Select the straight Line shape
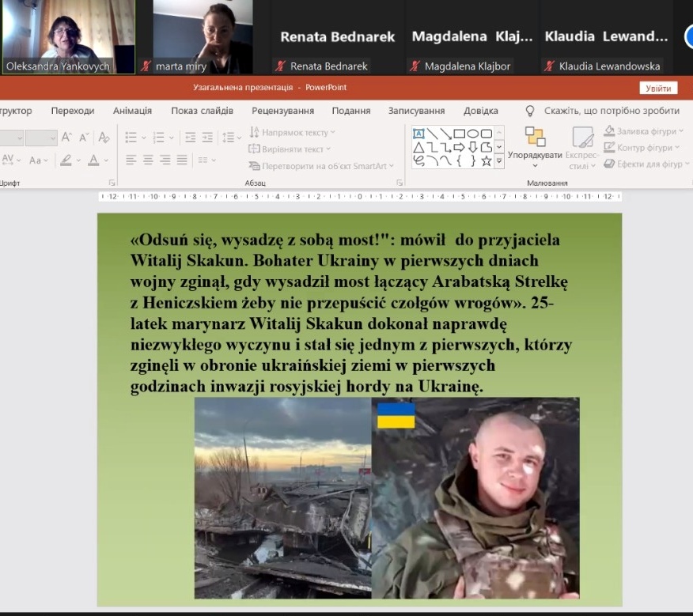 tap(432, 134)
